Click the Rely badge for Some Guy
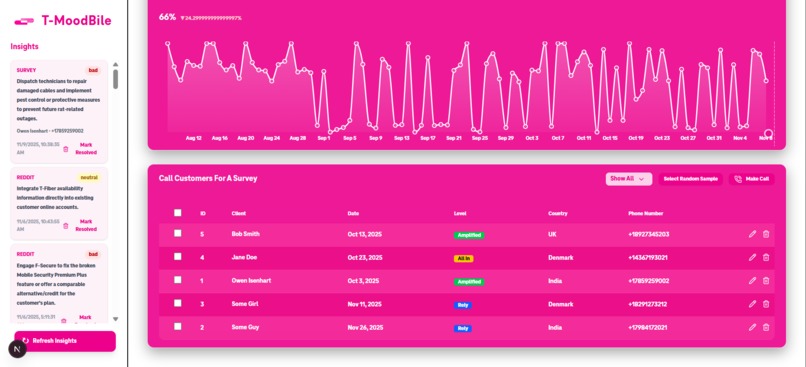The height and width of the screenshot is (367, 806). click(463, 328)
